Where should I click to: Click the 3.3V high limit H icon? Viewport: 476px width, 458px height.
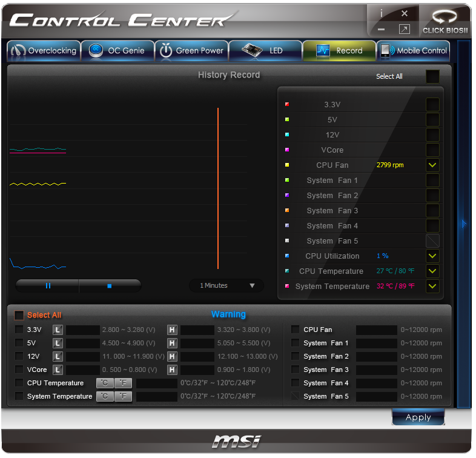172,330
